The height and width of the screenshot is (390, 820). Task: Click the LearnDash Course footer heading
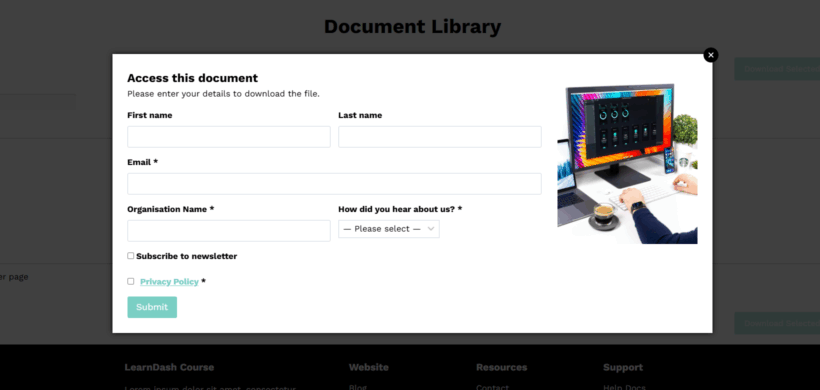tap(169, 367)
